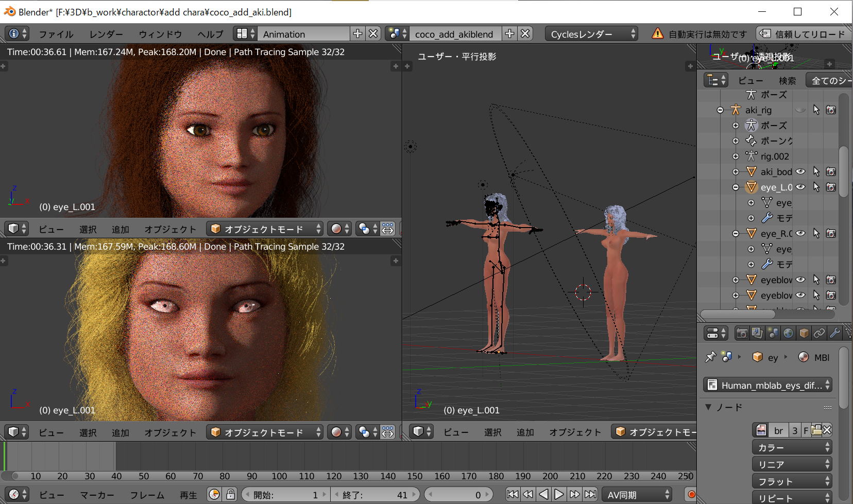Open the Cycles render engine dropdown
Screen dimensions: 853x504
(591, 34)
